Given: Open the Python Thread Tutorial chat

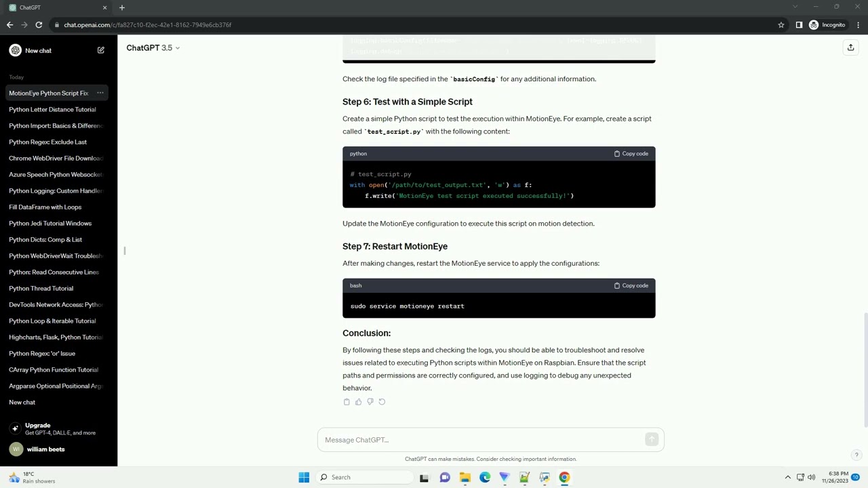Looking at the screenshot, I should (58, 288).
